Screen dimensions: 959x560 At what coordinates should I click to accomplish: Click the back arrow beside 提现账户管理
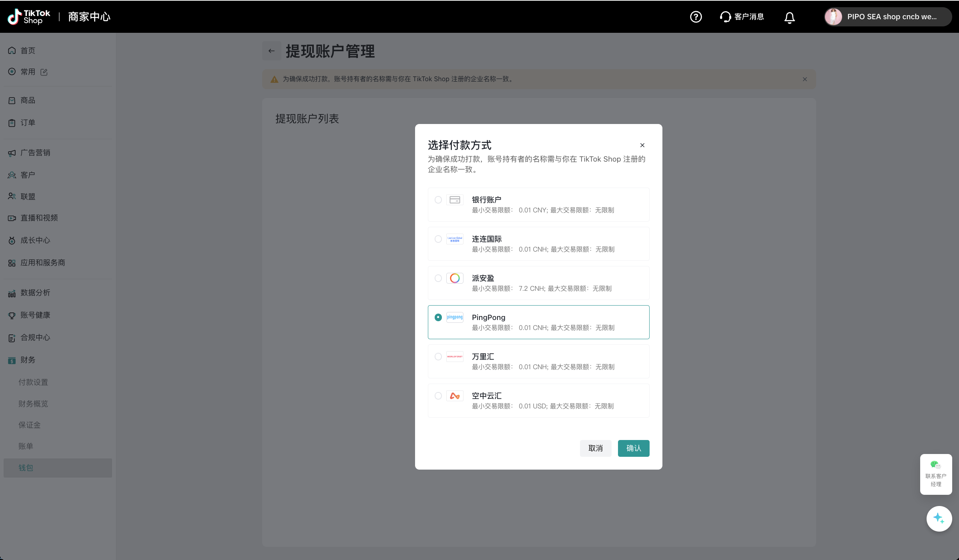pos(271,51)
